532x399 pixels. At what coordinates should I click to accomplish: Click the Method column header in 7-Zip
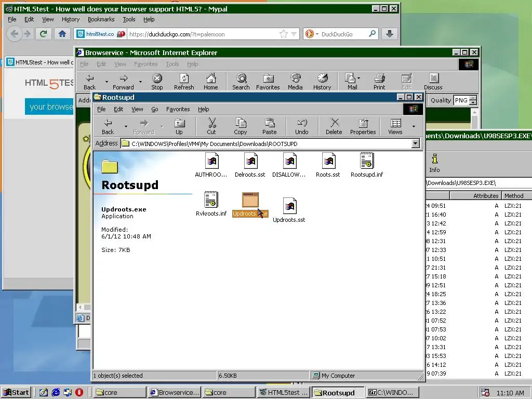click(x=516, y=196)
